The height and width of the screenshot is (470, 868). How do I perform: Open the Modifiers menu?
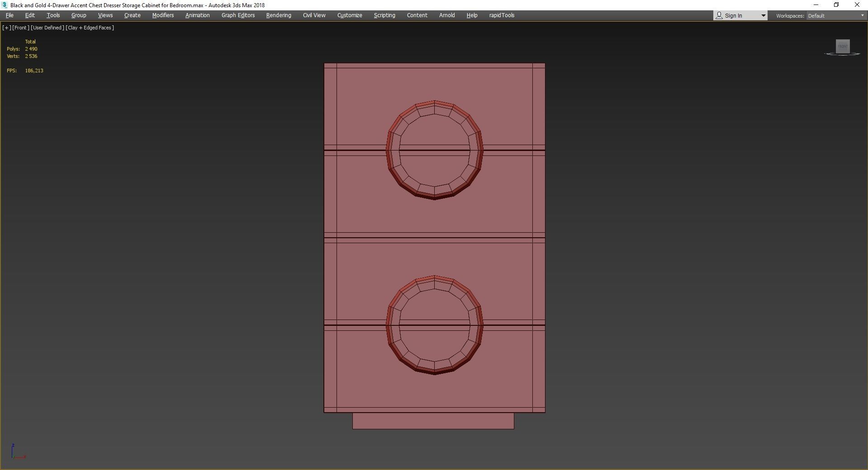point(163,15)
